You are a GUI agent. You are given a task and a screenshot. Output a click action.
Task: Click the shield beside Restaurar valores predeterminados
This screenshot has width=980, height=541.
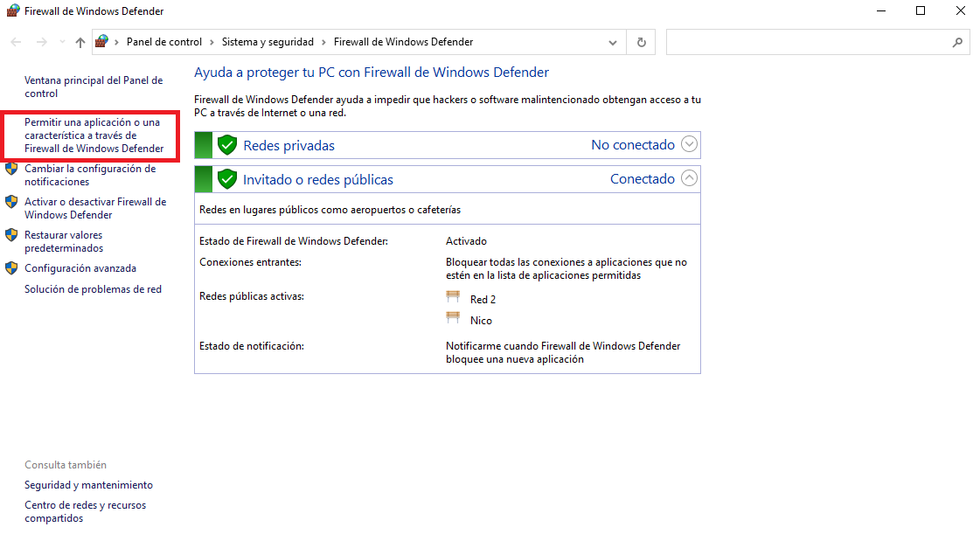11,235
